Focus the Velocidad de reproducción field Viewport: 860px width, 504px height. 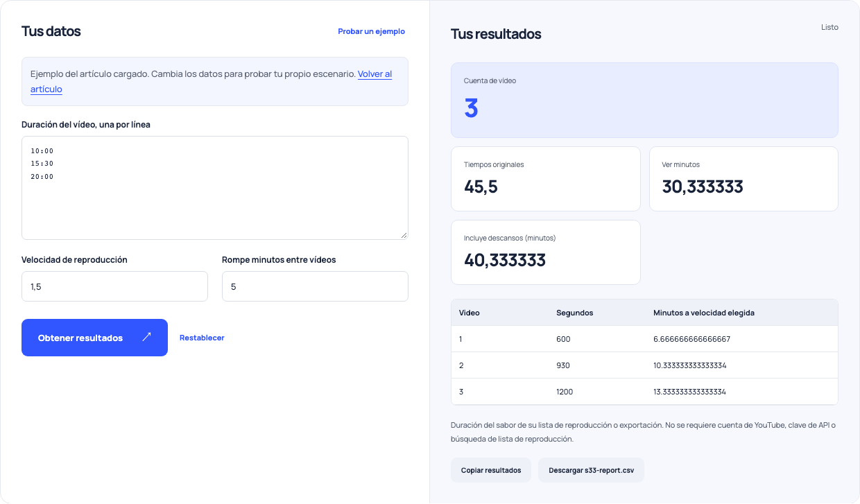click(114, 286)
